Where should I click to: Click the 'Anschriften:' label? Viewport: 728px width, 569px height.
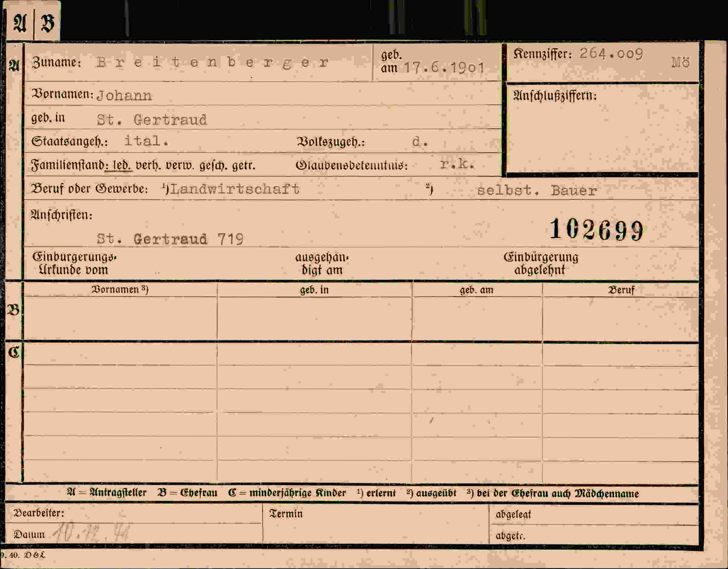pos(62,215)
